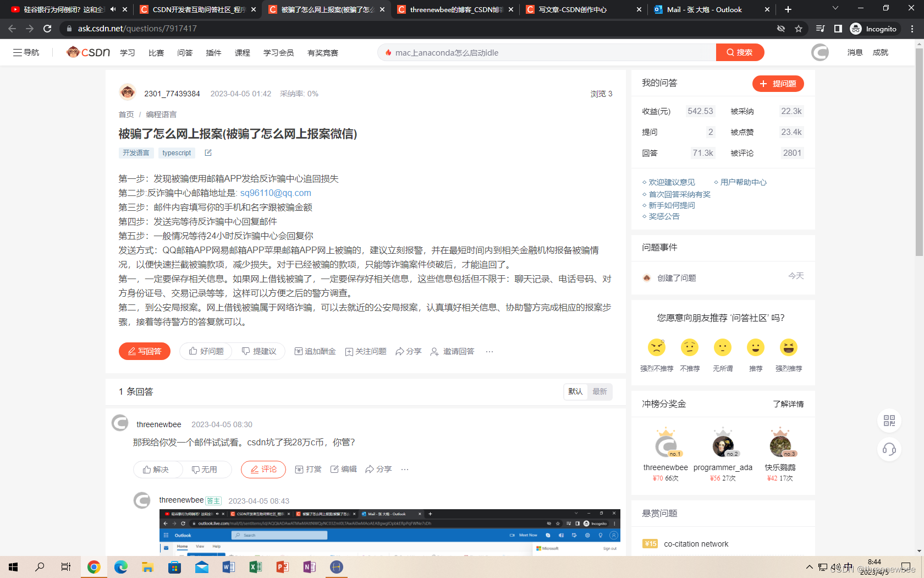Image resolution: width=924 pixels, height=578 pixels.
Task: Click the typescript tag
Action: (177, 153)
